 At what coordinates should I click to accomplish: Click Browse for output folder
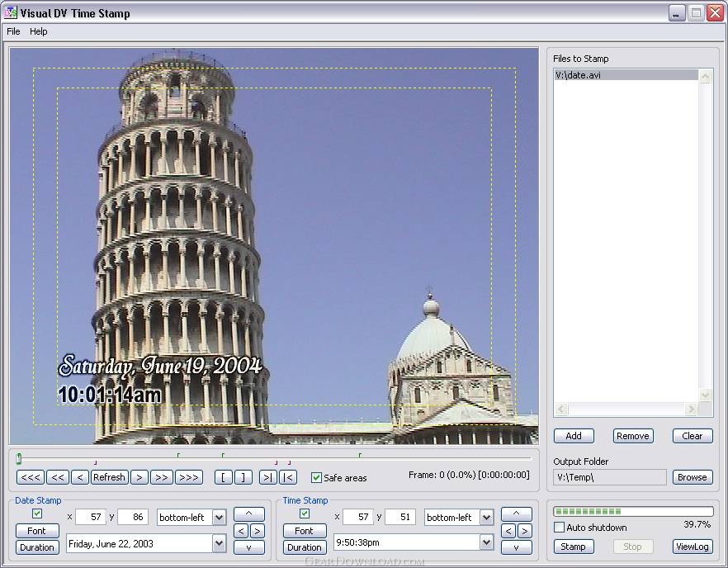click(693, 477)
